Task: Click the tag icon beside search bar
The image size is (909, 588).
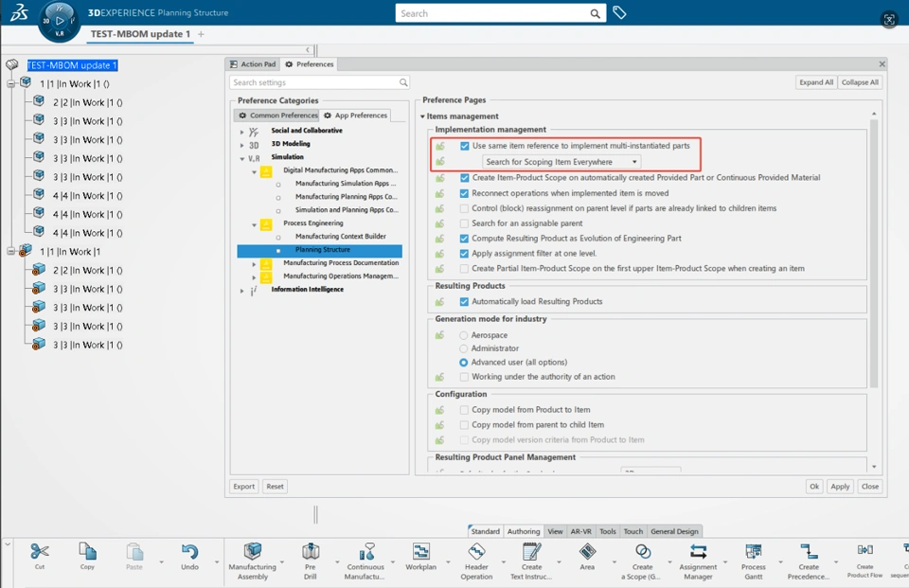Action: click(619, 12)
